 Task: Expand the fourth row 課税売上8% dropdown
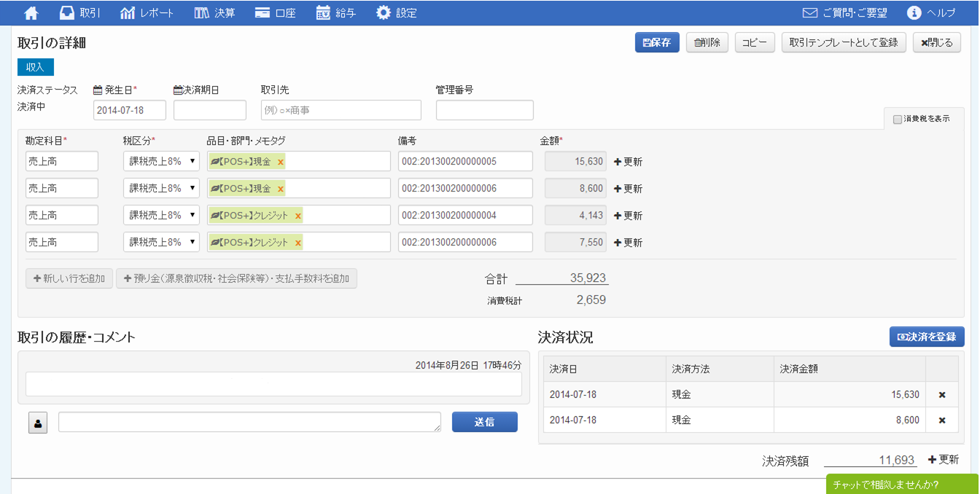(161, 243)
